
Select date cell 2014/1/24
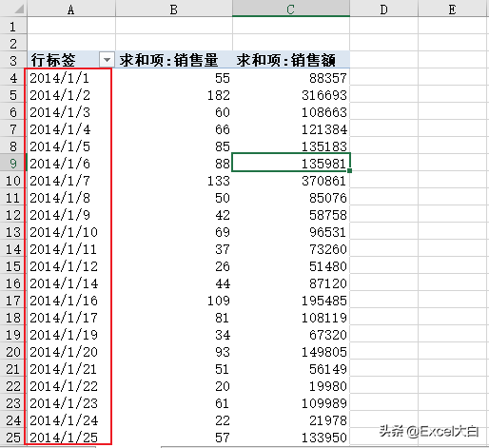coord(71,420)
